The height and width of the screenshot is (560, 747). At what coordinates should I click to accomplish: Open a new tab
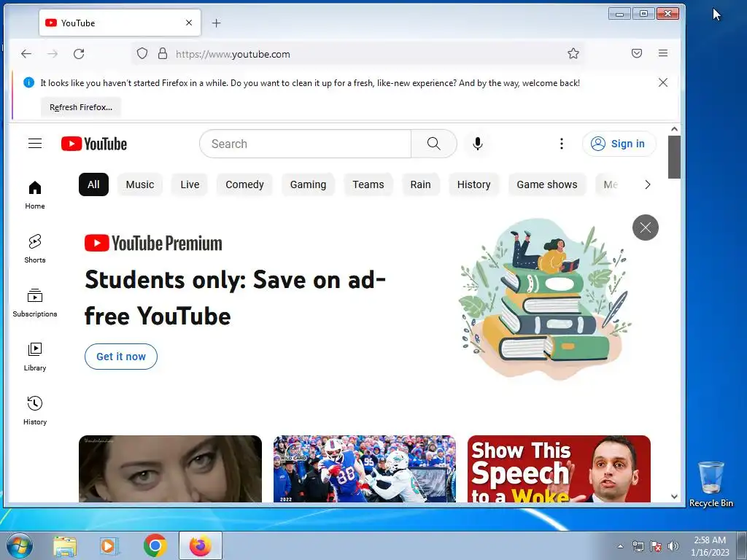216,23
